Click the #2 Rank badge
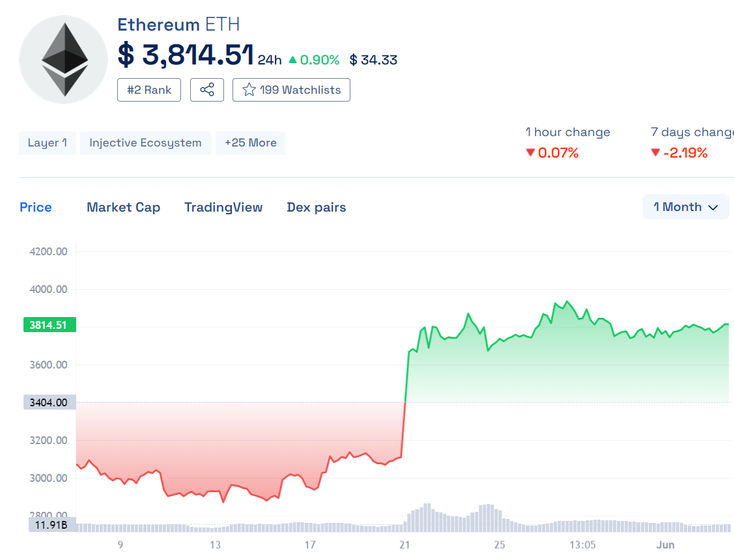The width and height of the screenshot is (734, 560). coord(149,90)
